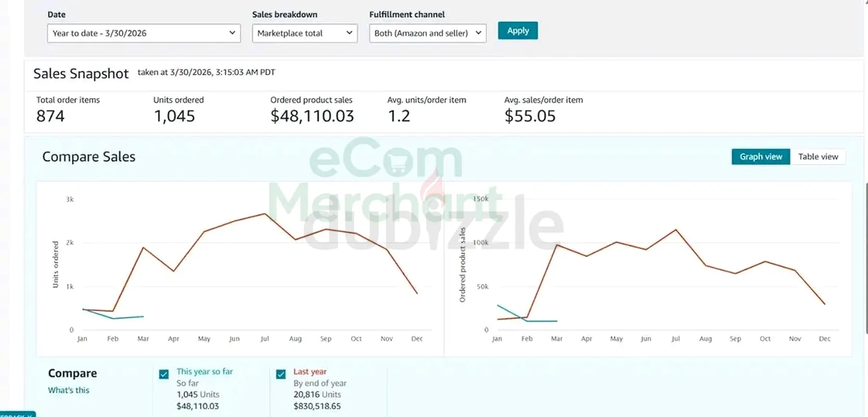
Task: Uncheck the 'This year so far' checkbox
Action: click(164, 374)
